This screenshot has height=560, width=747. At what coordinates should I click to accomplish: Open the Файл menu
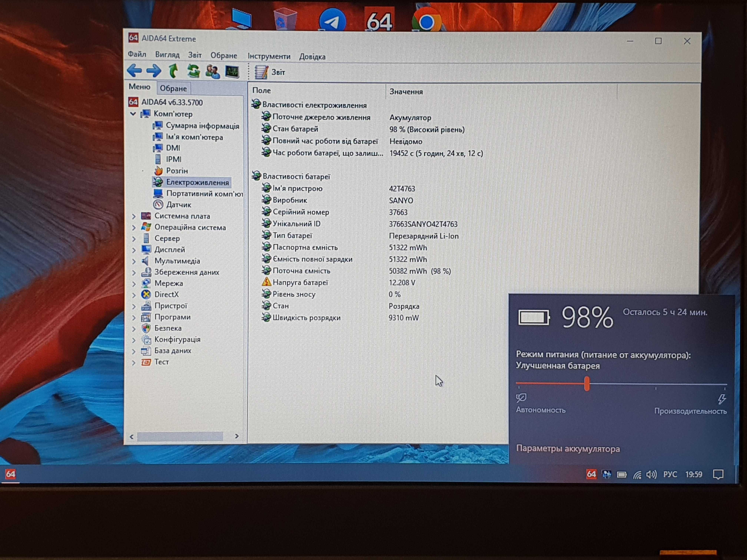(137, 54)
